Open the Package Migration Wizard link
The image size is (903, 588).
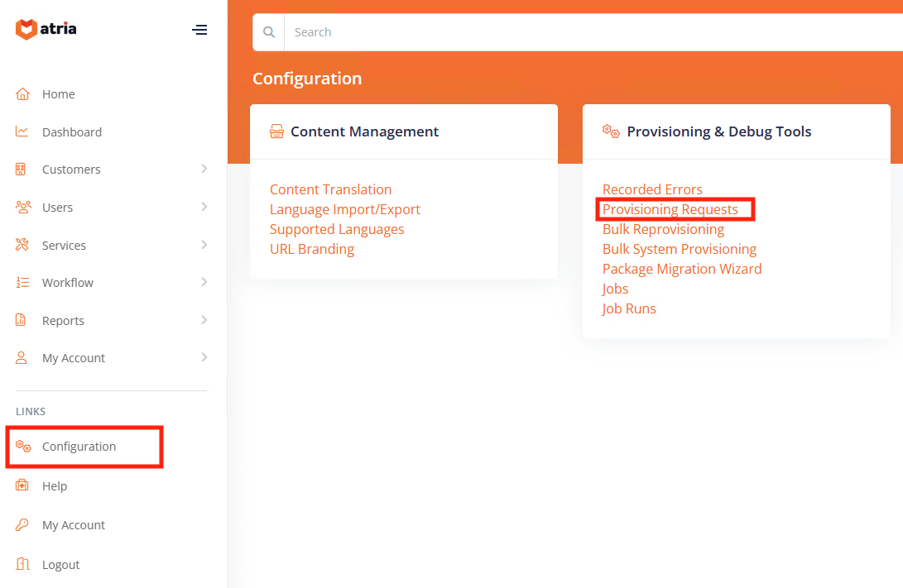pyautogui.click(x=681, y=269)
